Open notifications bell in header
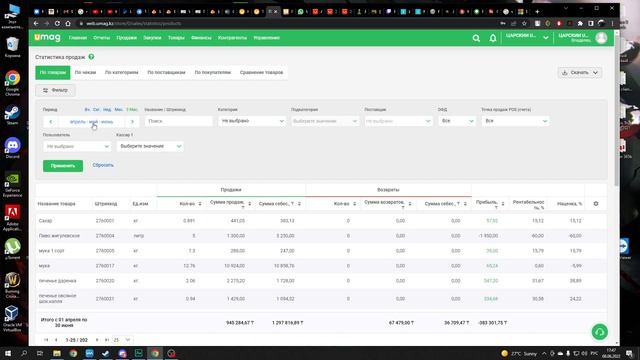The image size is (640, 360). pos(493,38)
